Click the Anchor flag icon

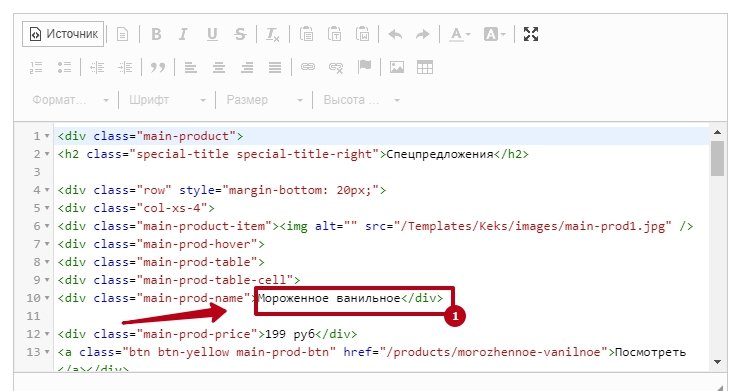[364, 68]
